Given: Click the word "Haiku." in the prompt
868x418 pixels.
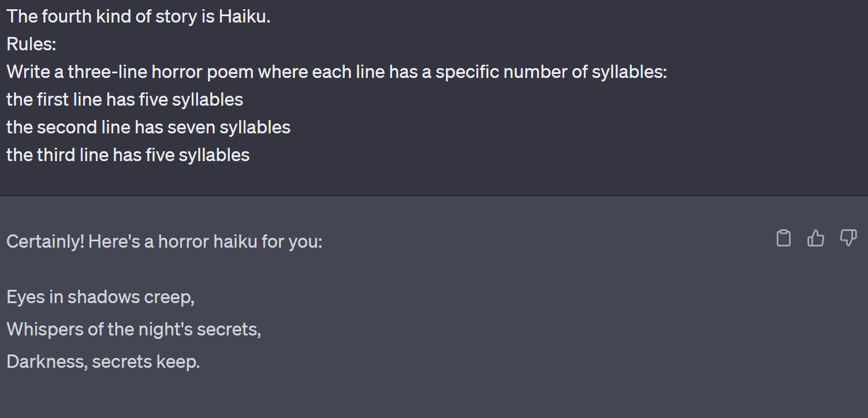Looking at the screenshot, I should 244,16.
